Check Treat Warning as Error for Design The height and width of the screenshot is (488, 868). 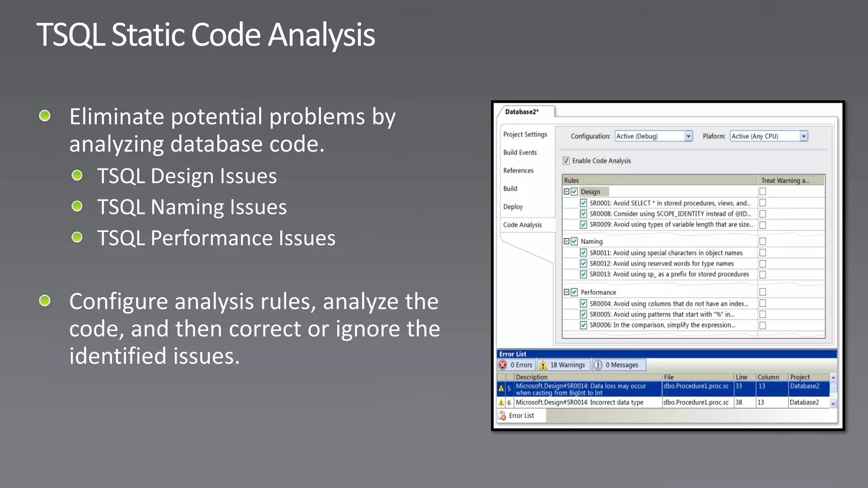point(762,191)
